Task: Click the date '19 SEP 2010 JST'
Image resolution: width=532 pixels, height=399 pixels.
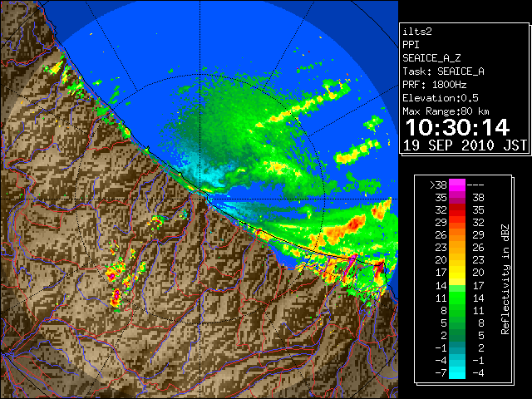Action: [465, 145]
